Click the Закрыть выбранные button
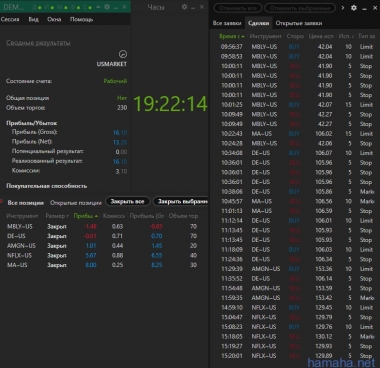Viewport: 380px width, 368px height. tap(181, 202)
